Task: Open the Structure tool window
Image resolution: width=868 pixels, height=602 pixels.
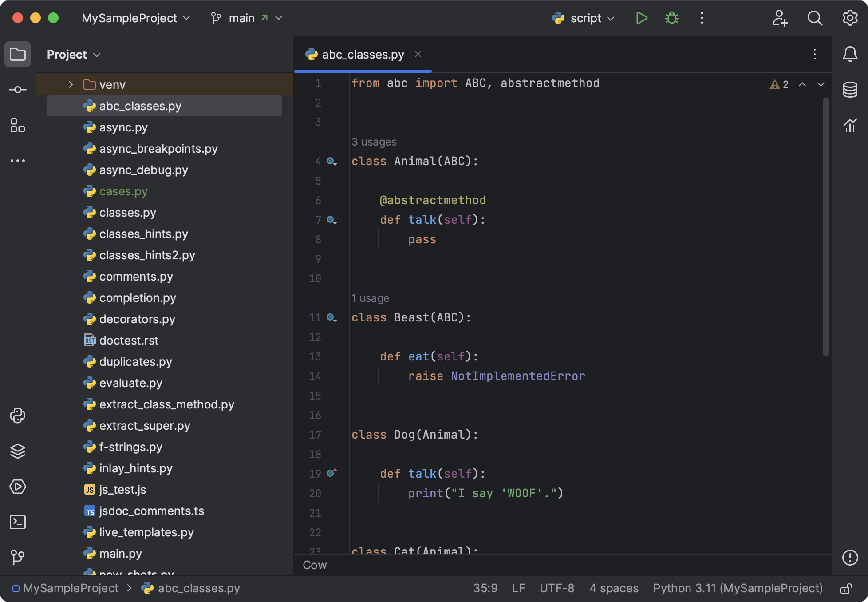Action: pyautogui.click(x=18, y=126)
